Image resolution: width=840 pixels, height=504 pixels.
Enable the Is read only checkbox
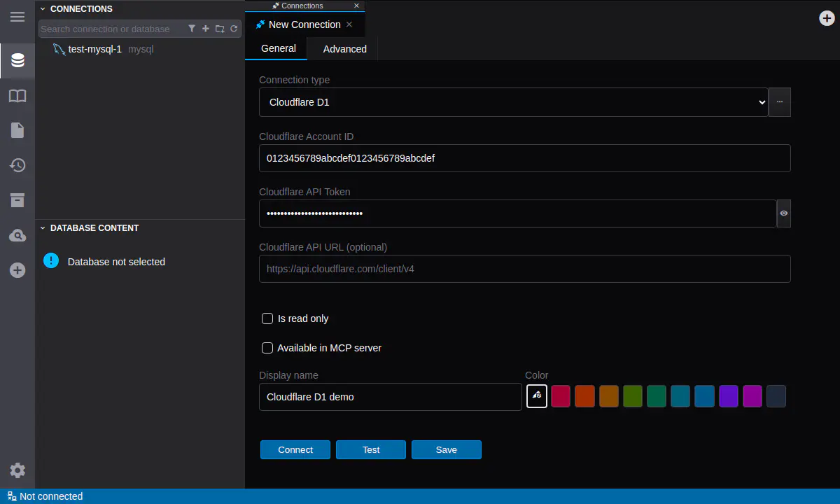267,318
